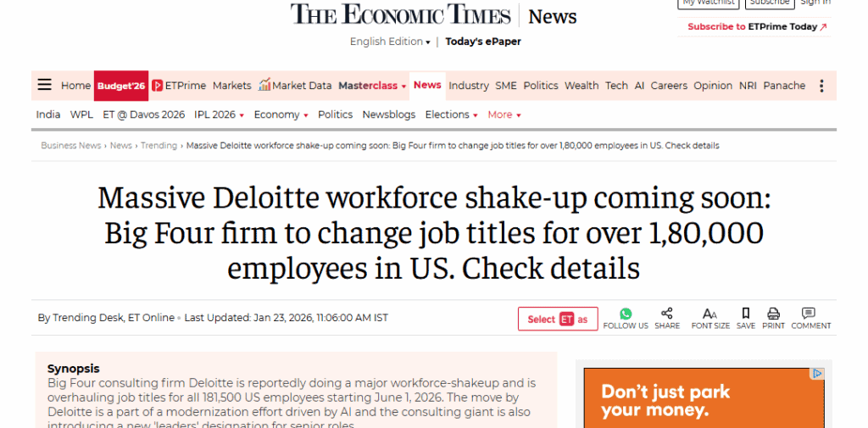Save article with bookmark icon
Screen dimensions: 868x428
tap(746, 314)
